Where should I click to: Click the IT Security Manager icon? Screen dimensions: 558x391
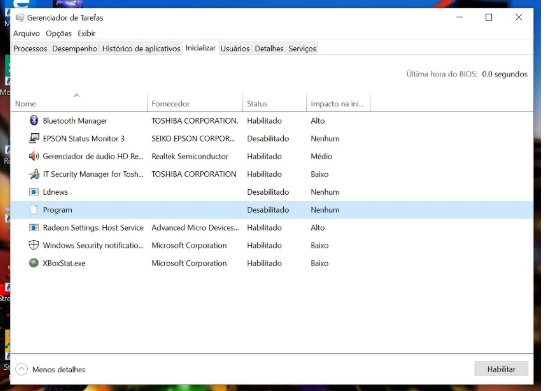click(x=34, y=174)
